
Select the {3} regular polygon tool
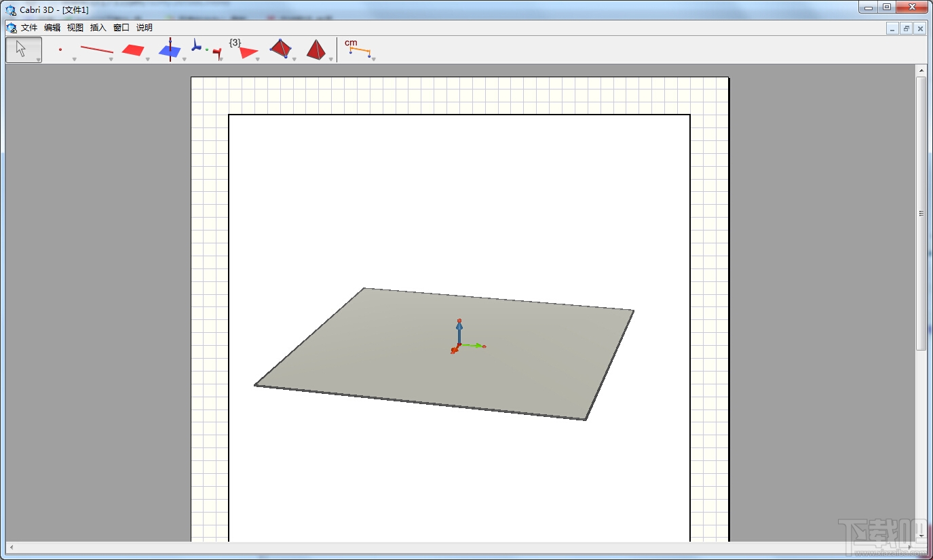click(x=244, y=49)
